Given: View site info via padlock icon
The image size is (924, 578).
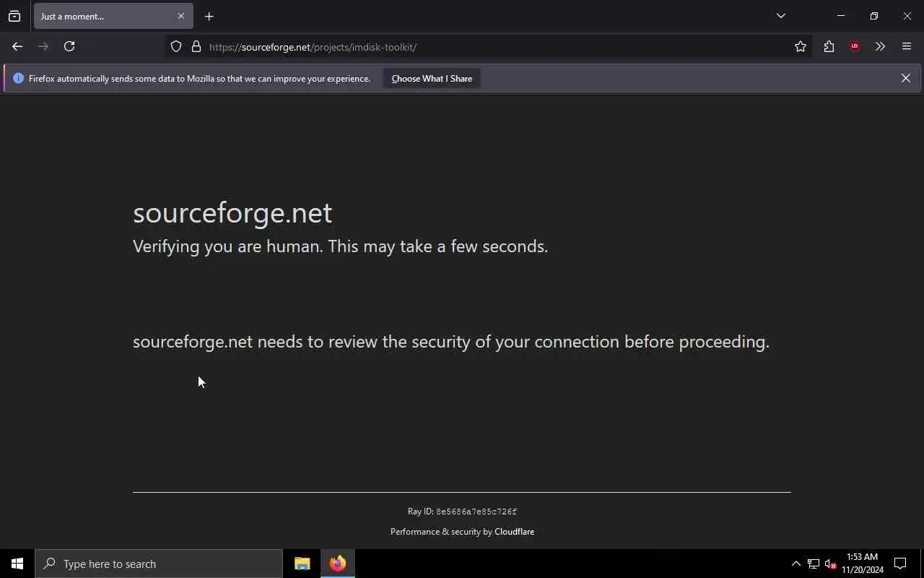Looking at the screenshot, I should (x=196, y=46).
